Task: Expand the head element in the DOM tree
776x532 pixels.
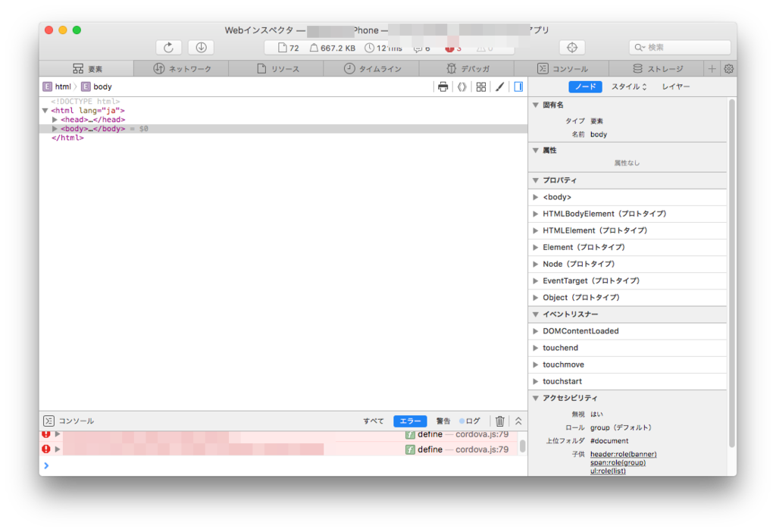Action: 55,119
